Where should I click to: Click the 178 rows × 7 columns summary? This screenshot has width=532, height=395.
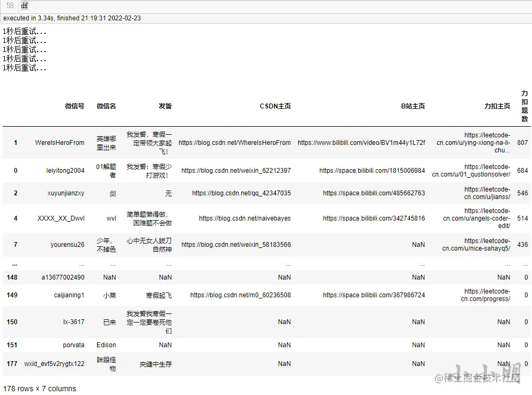(x=40, y=388)
